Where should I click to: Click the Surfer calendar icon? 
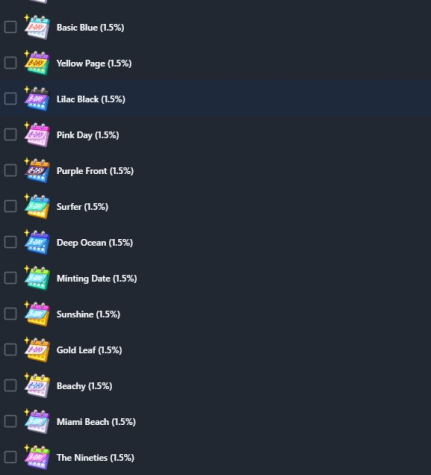tap(37, 206)
